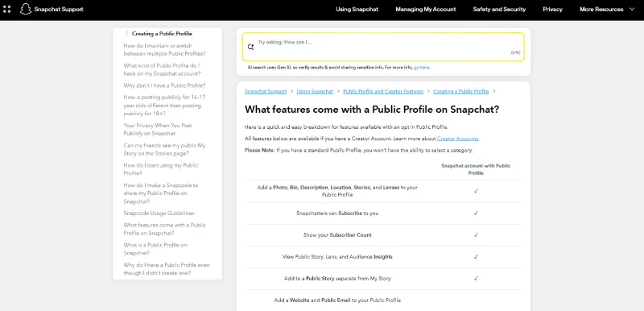Screen dimensions: 644x311
Task: Open What features come with a Public Profile sidebar link
Action: 164,229
